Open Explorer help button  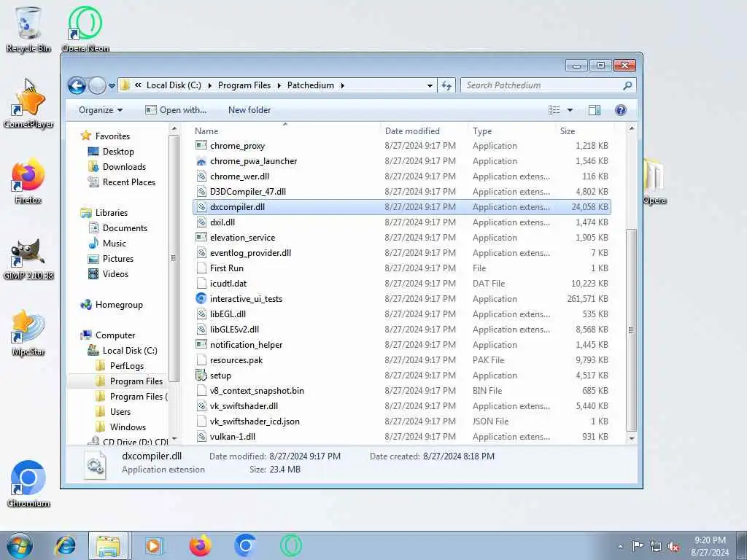click(620, 111)
